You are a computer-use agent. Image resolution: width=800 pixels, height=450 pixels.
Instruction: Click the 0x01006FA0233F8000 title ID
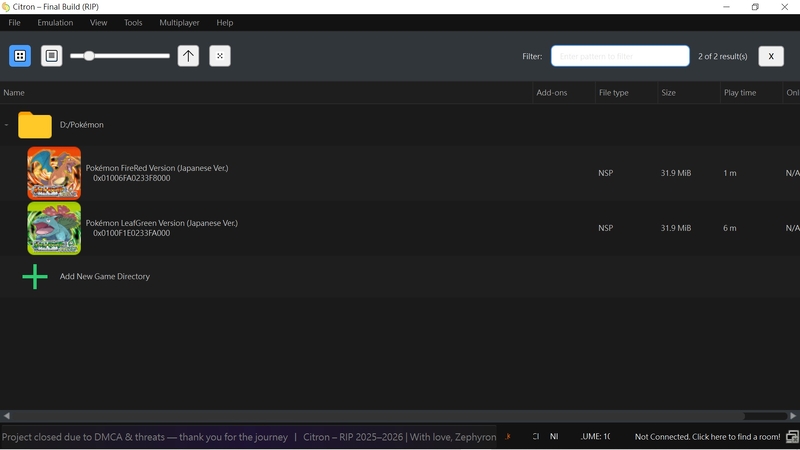(132, 178)
